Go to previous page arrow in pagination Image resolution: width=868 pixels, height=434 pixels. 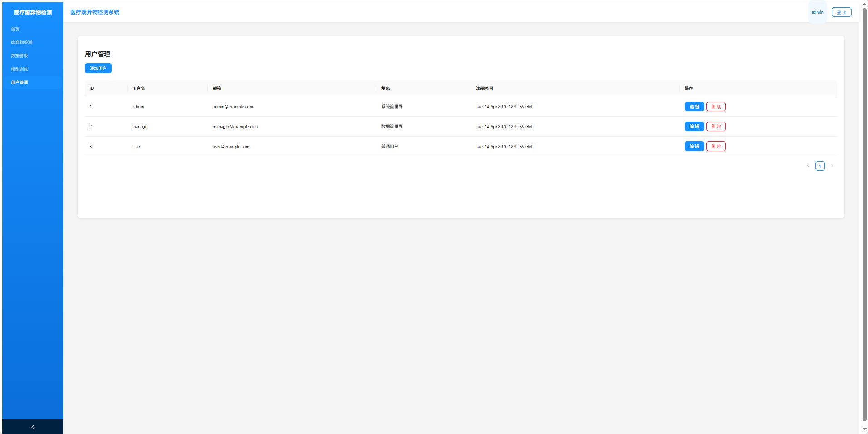[808, 166]
